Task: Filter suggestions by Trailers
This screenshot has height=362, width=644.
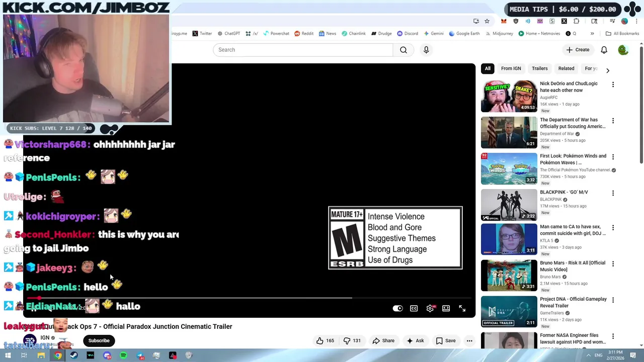Action: click(x=539, y=68)
